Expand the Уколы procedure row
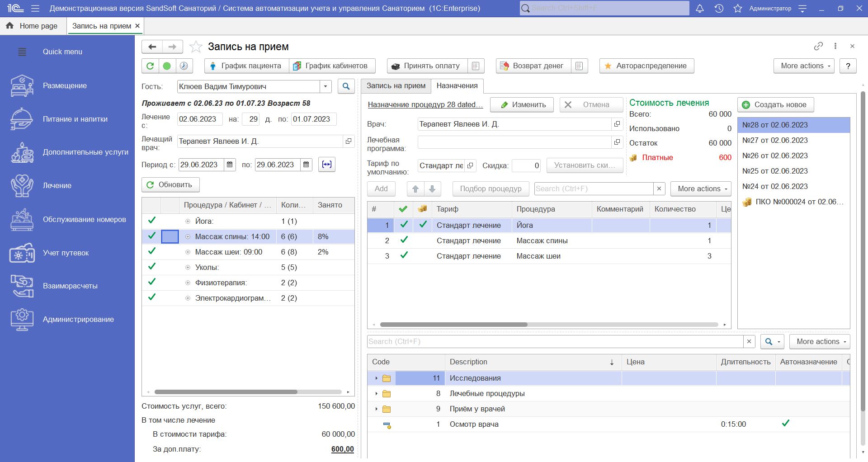Viewport: 868px width, 462px height. (x=188, y=268)
